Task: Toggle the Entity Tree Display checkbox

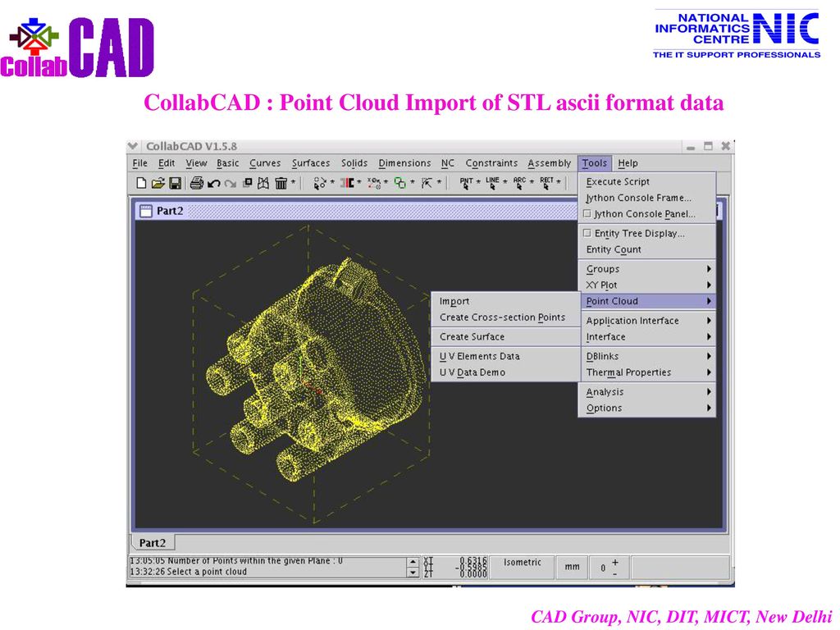Action: pos(587,233)
